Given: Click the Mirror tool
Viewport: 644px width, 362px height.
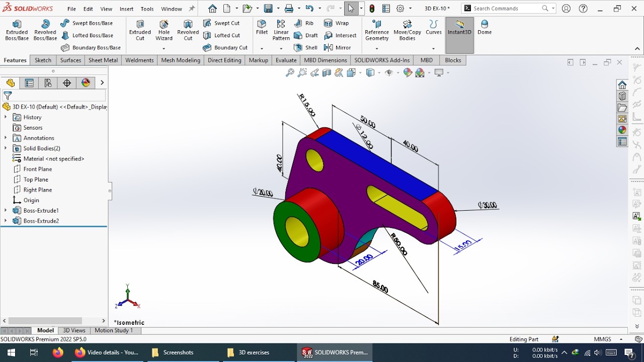Looking at the screenshot, I should coord(338,48).
